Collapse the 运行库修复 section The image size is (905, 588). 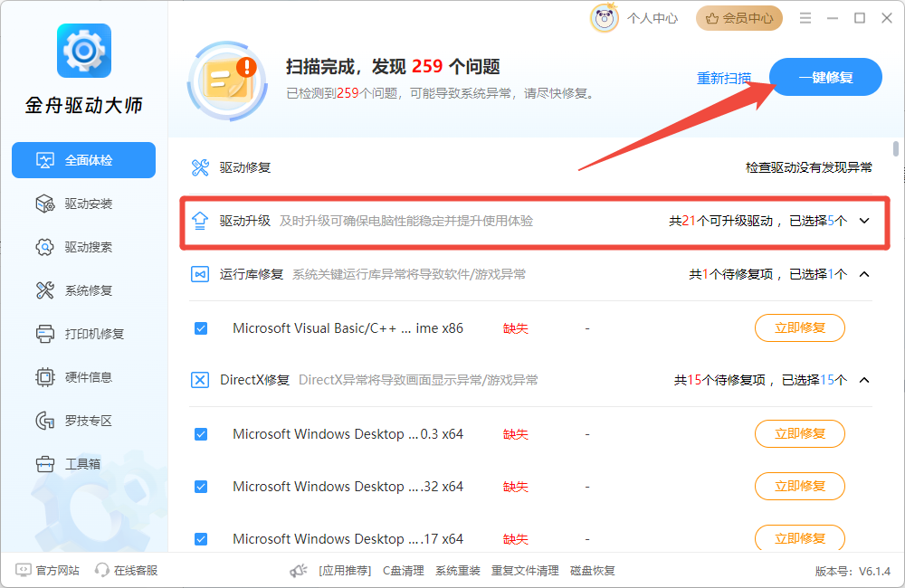[x=863, y=276]
